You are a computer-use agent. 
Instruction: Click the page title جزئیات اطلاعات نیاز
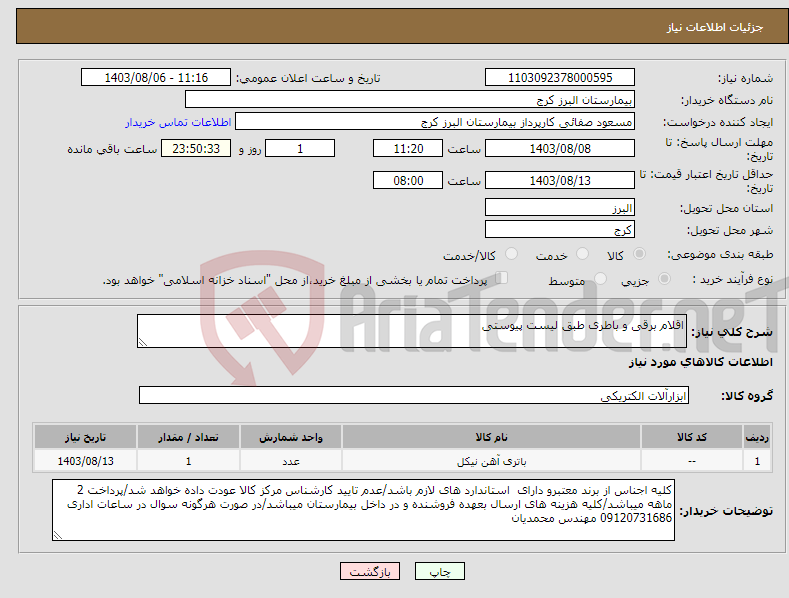(715, 27)
